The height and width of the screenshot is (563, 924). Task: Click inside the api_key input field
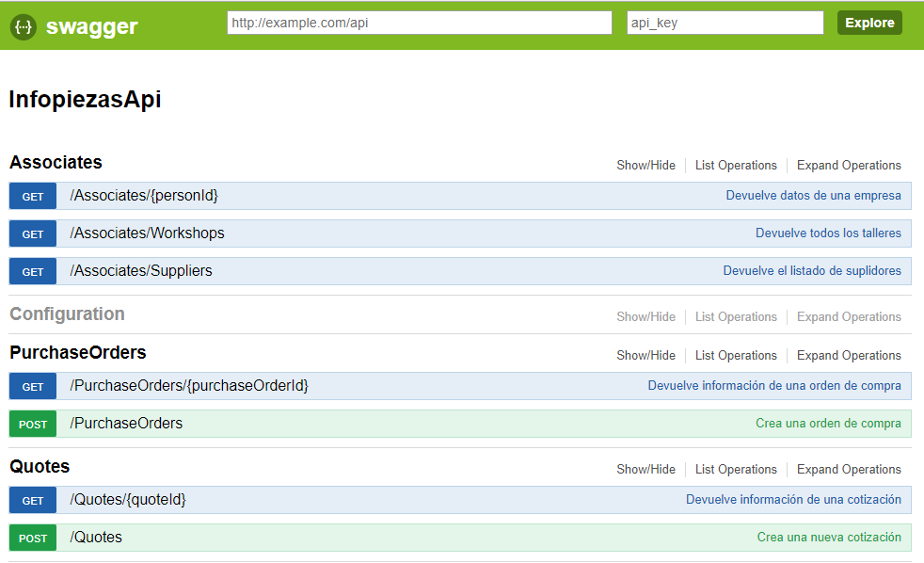(x=725, y=22)
